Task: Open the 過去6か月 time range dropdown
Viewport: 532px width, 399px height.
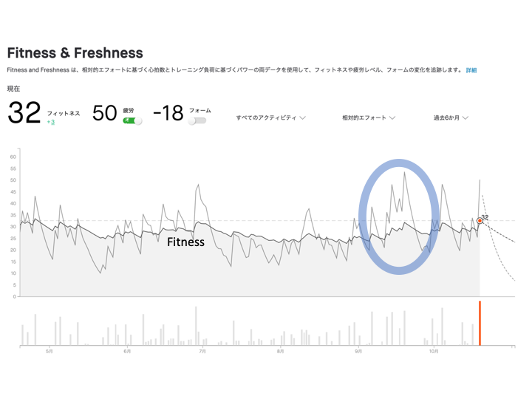Action: point(451,117)
